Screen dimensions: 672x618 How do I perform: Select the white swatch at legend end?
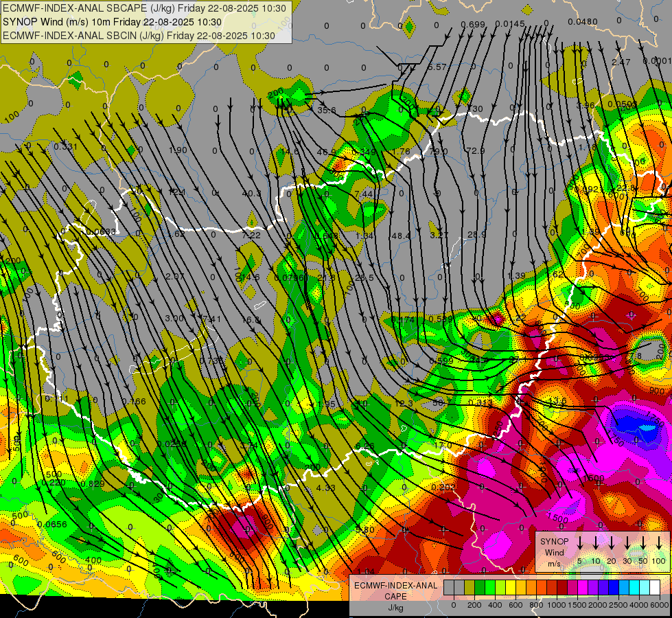[654, 588]
